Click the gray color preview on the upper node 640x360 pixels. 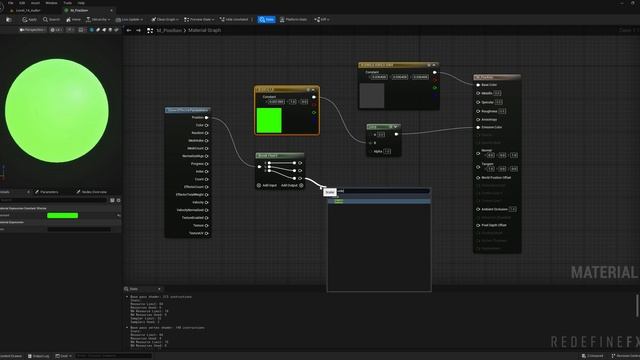pos(372,96)
